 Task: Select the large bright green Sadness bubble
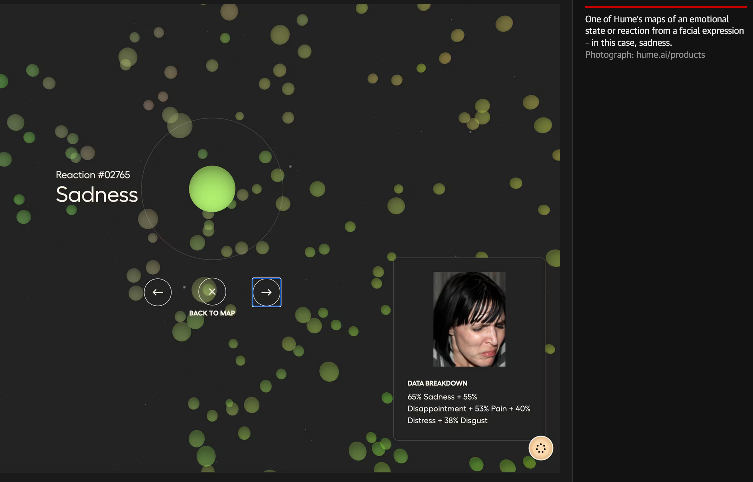point(212,189)
